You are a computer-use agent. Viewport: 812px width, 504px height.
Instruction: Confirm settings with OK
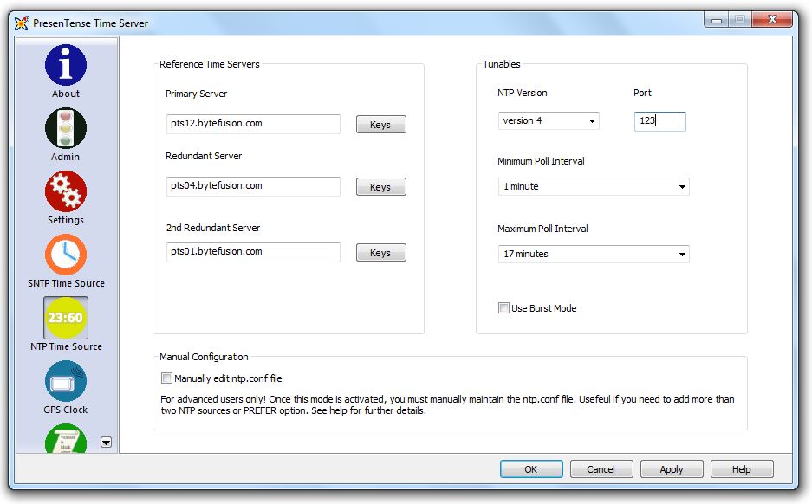[x=531, y=468]
